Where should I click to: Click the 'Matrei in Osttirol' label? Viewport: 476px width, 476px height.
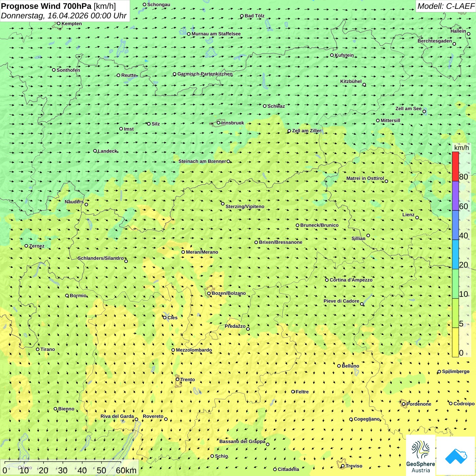365,178
